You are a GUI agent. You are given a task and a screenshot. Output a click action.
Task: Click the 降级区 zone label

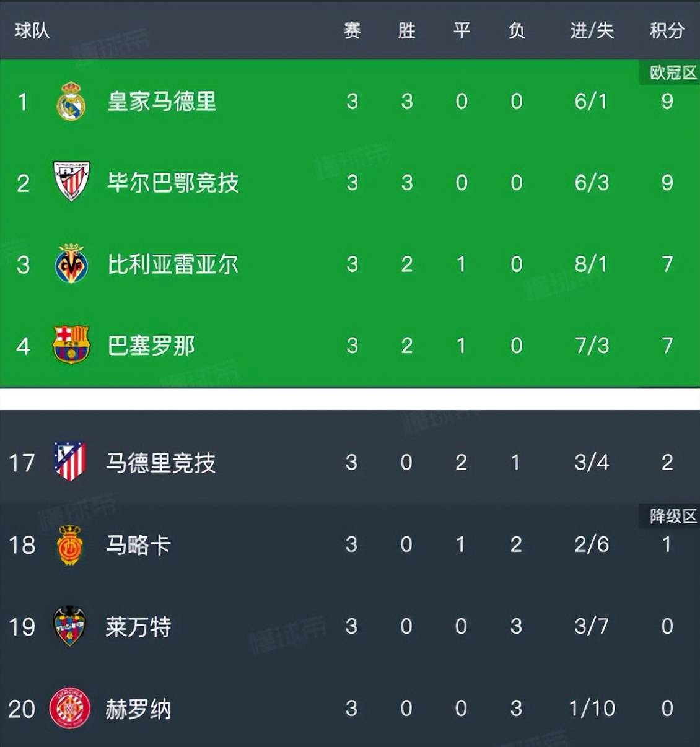point(672,516)
